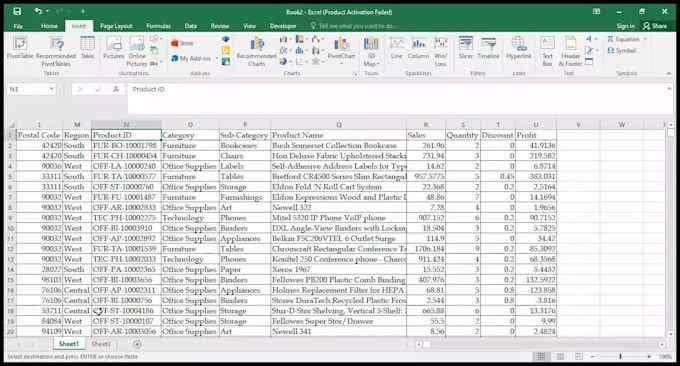Insert a Text Box
This screenshot has height=366, width=680.
click(x=547, y=51)
